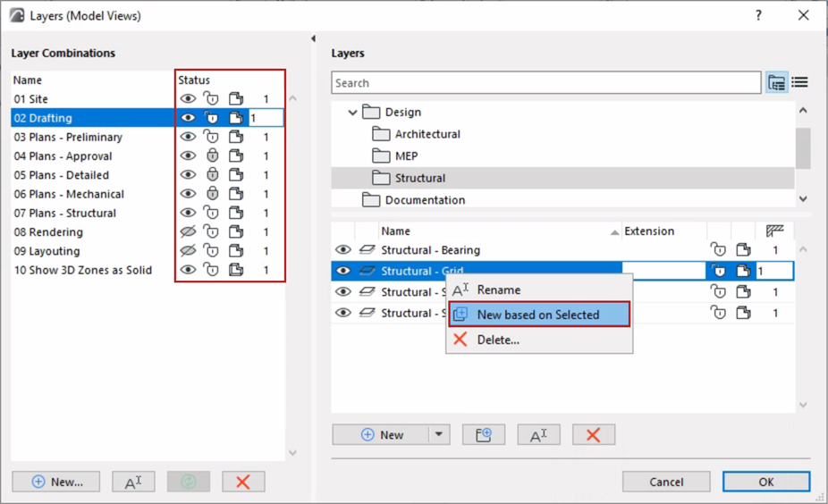Click 3D solid icon in 05 Plans - Detailed row
This screenshot has height=504, width=828.
pyautogui.click(x=236, y=174)
